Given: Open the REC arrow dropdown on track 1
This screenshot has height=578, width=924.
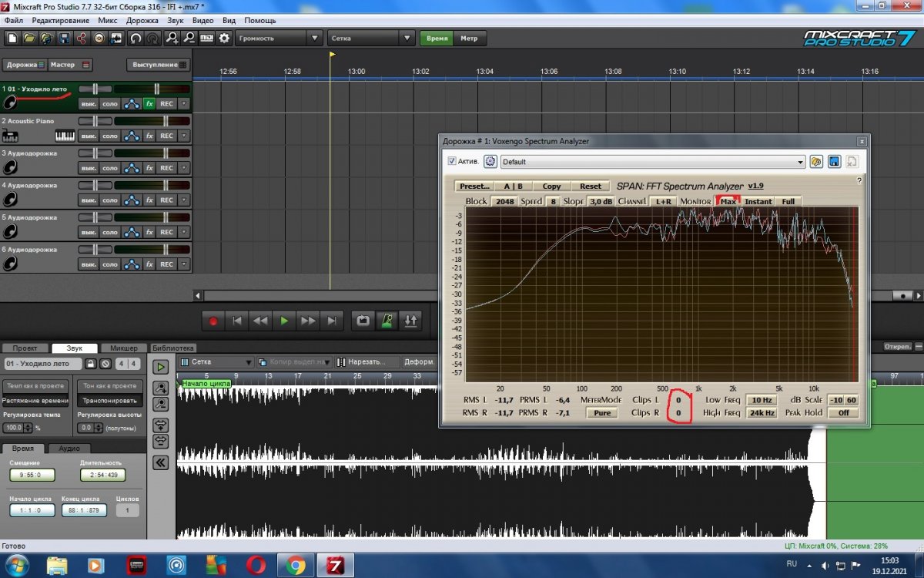Looking at the screenshot, I should click(x=184, y=103).
